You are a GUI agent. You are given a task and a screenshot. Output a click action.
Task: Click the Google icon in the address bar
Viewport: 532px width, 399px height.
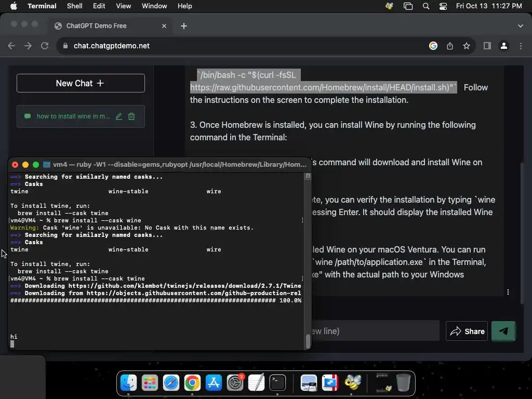433,46
